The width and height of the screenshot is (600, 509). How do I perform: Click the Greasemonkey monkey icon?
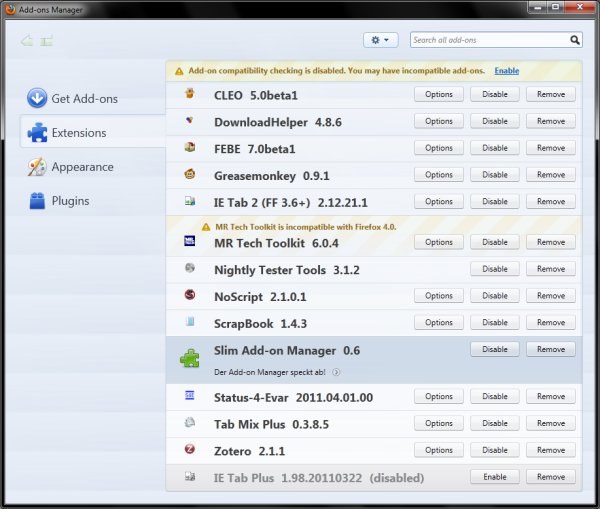(189, 174)
